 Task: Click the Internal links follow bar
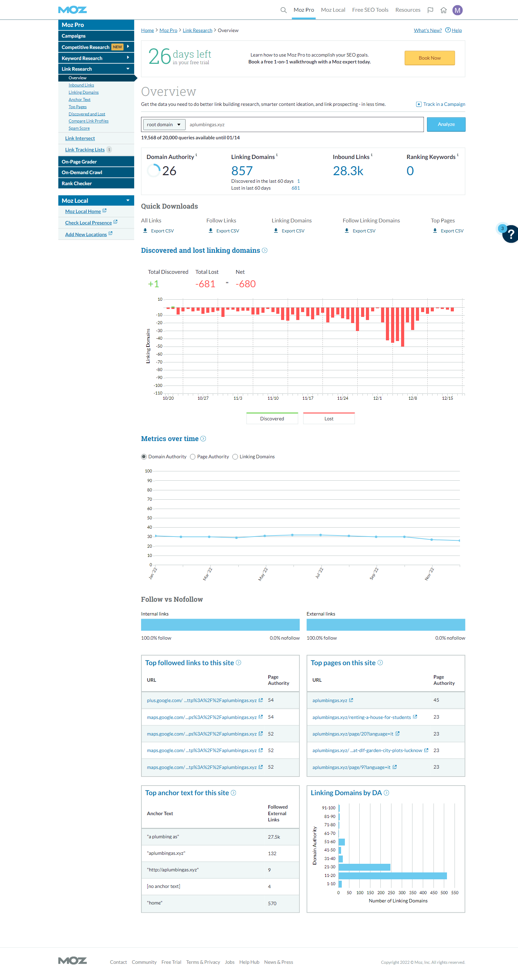pyautogui.click(x=220, y=625)
